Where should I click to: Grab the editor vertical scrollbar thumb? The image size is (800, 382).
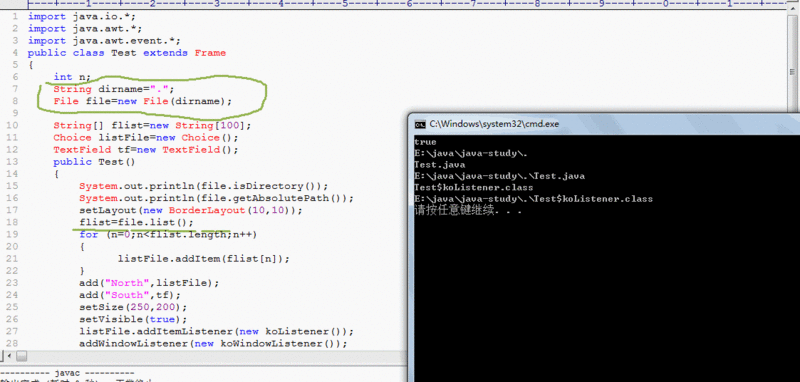pos(792,72)
